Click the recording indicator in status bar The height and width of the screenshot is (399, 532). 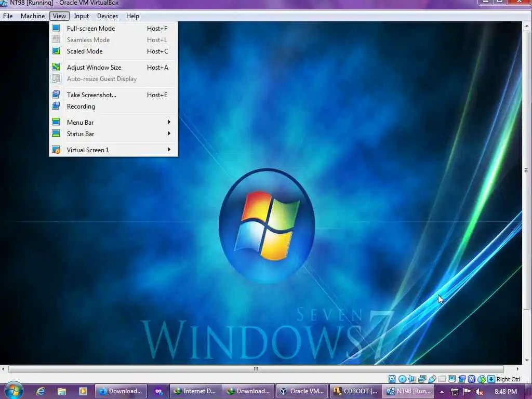click(462, 379)
